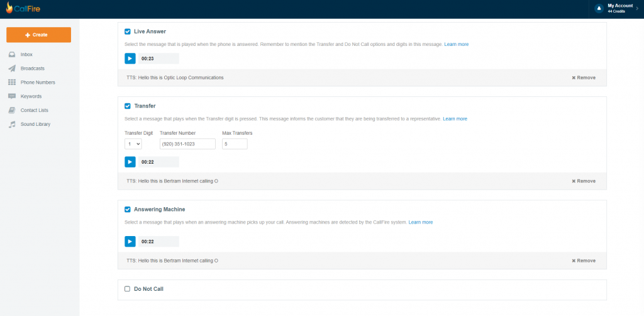This screenshot has height=316, width=644.
Task: Click the My Account avatar icon
Action: click(599, 8)
